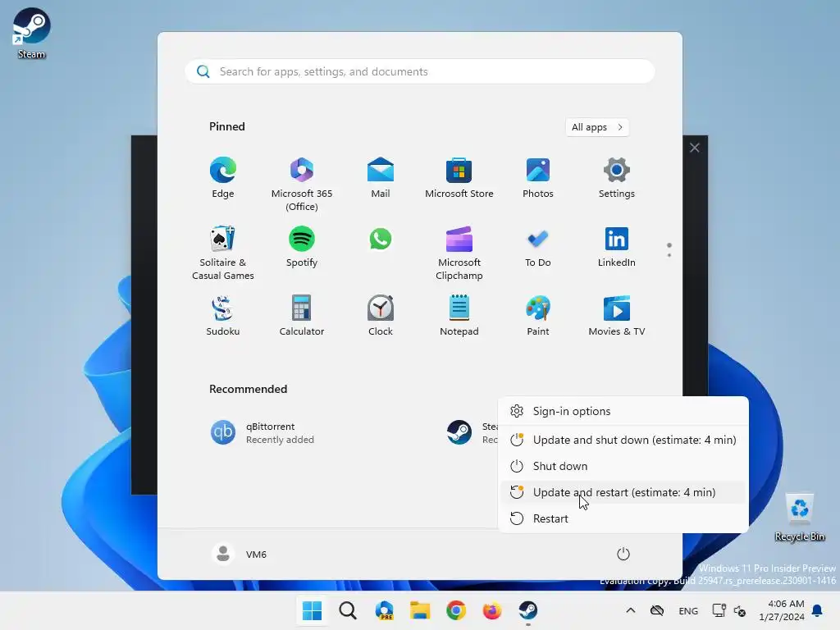
Task: Open the WhatsApp pinned icon
Action: point(381,240)
